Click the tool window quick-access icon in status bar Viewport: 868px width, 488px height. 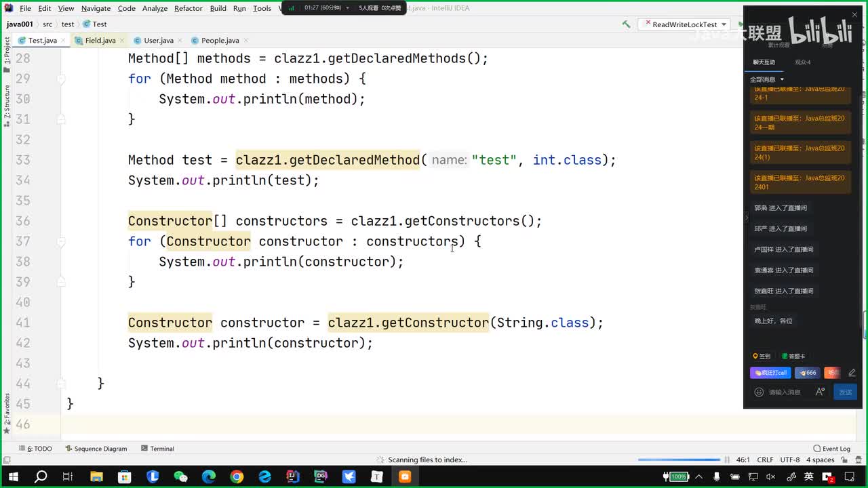click(7, 460)
